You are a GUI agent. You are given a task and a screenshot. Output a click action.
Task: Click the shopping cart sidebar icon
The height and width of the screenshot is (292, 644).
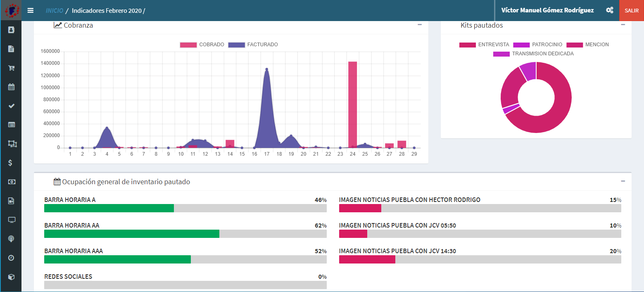(x=11, y=68)
